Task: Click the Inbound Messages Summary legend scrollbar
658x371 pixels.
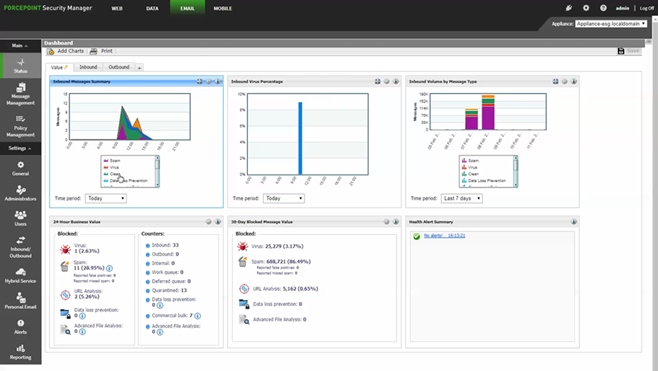Action: pyautogui.click(x=157, y=171)
